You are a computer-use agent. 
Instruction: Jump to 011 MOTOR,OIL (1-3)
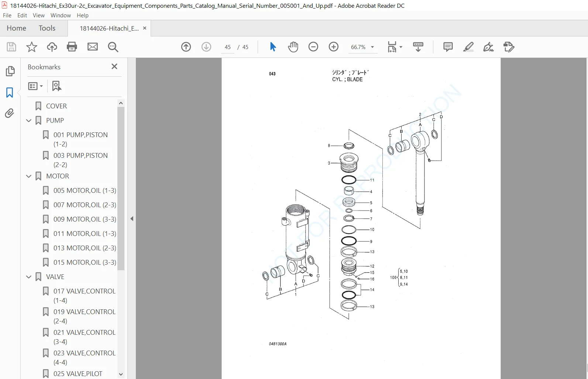(x=85, y=234)
